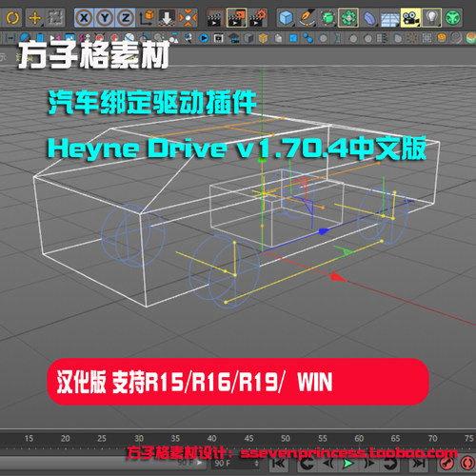Play the animation forward with the green arrow

click(348, 464)
